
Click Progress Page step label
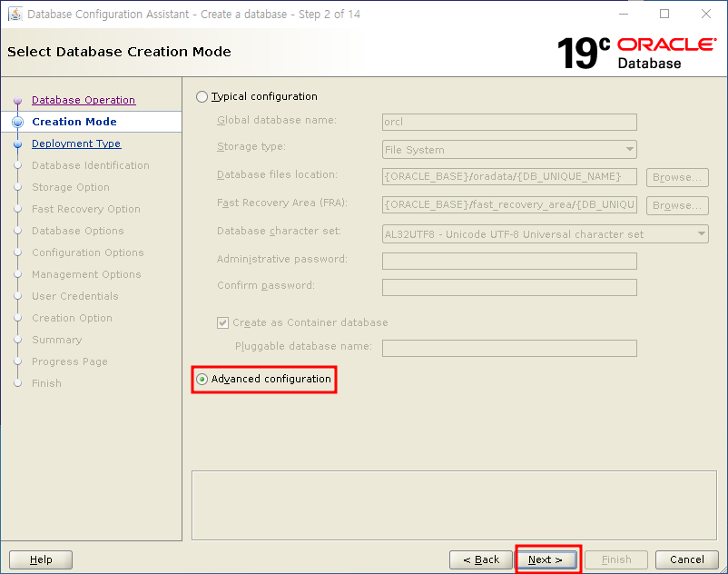click(70, 361)
